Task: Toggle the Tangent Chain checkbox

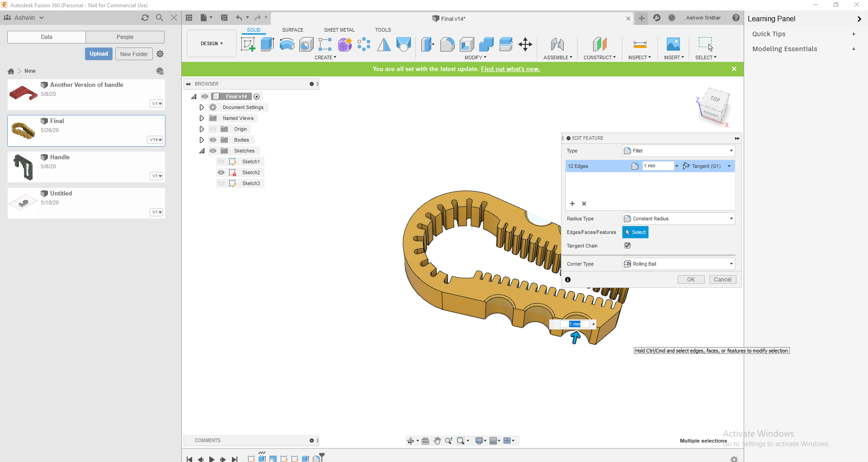Action: coord(627,246)
